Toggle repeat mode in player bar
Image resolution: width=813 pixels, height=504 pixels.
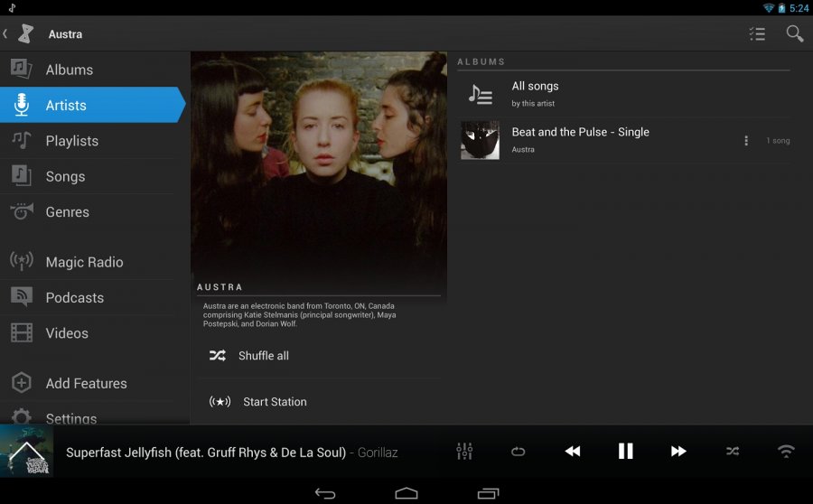coord(518,452)
